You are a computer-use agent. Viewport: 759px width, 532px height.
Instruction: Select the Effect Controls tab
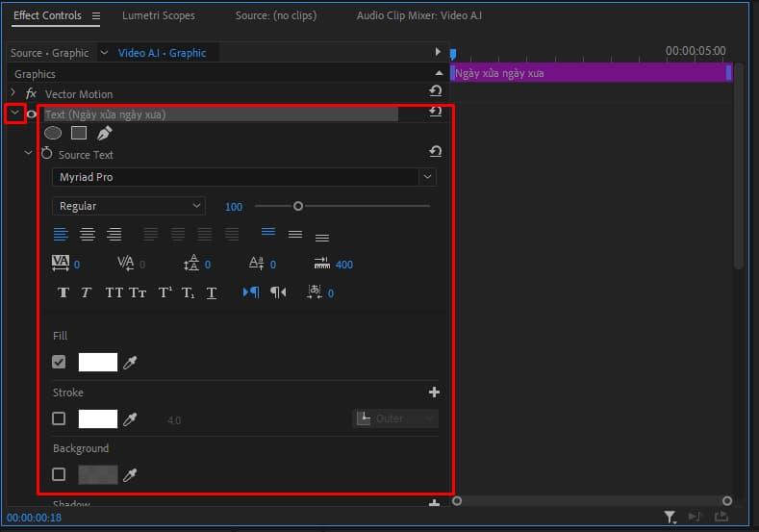point(47,15)
